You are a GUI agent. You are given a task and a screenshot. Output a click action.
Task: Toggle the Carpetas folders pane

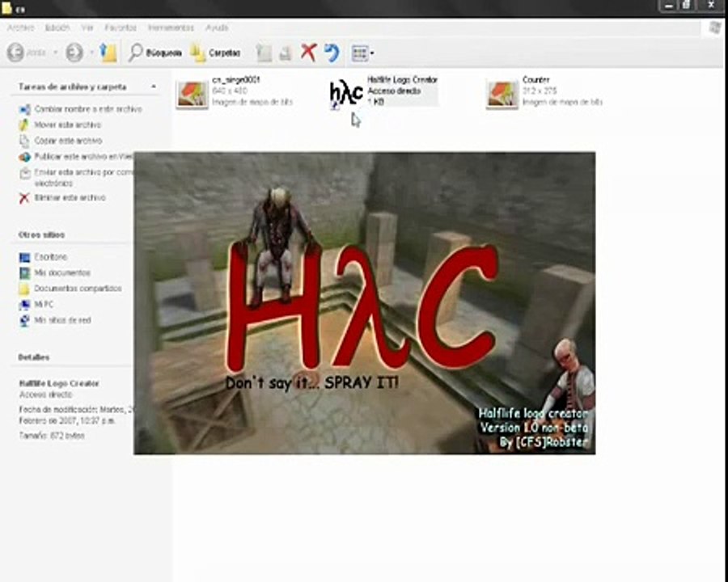point(215,53)
